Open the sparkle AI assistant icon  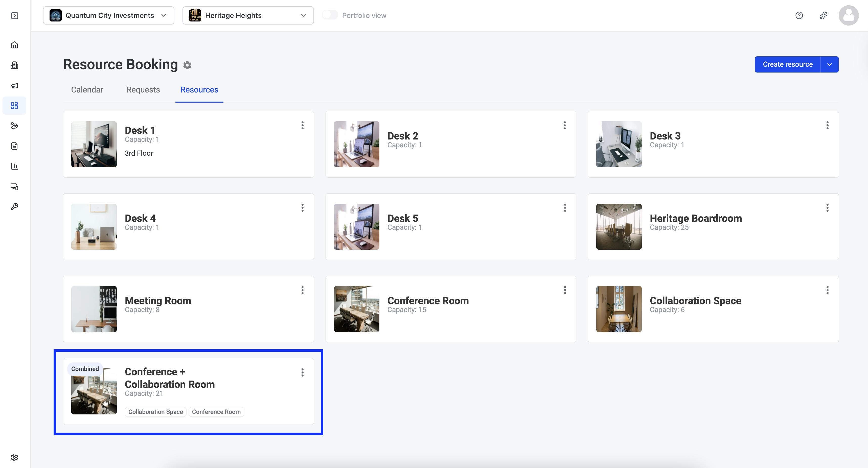824,15
